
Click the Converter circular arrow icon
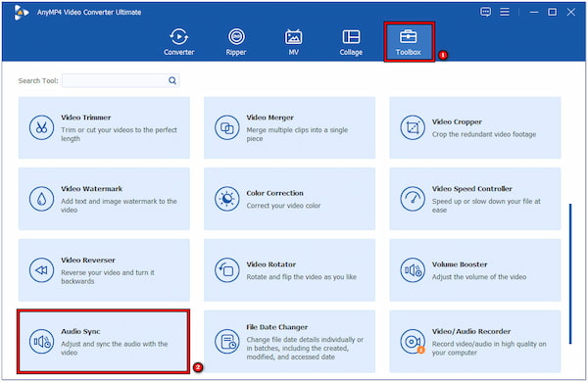pyautogui.click(x=179, y=37)
